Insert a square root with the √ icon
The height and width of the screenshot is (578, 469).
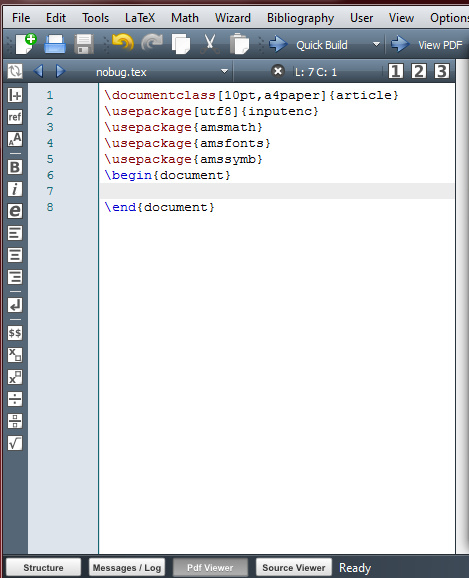pos(15,443)
